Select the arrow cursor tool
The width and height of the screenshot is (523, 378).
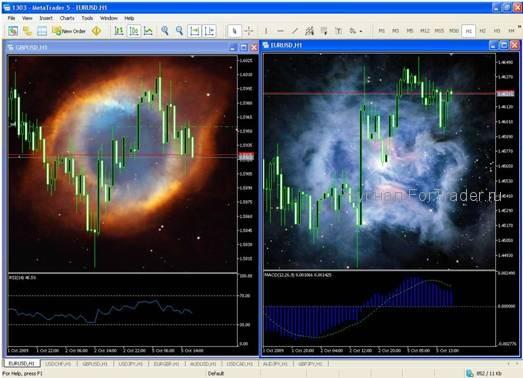coord(234,31)
